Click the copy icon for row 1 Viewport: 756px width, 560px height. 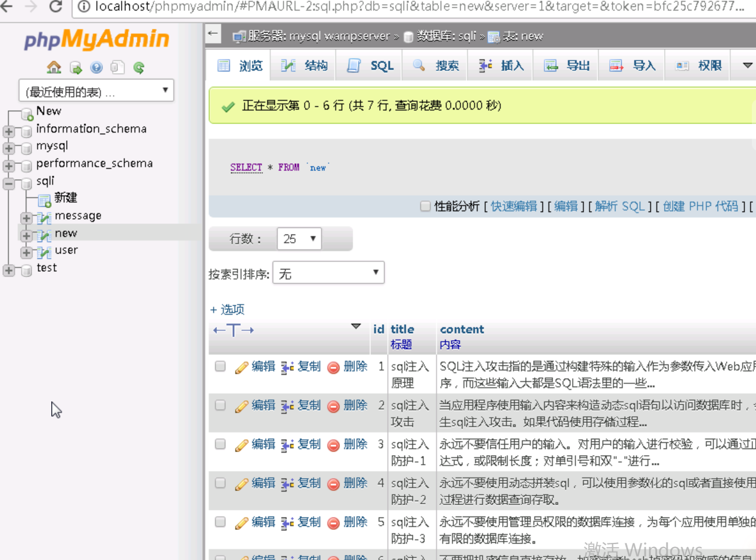(x=287, y=367)
